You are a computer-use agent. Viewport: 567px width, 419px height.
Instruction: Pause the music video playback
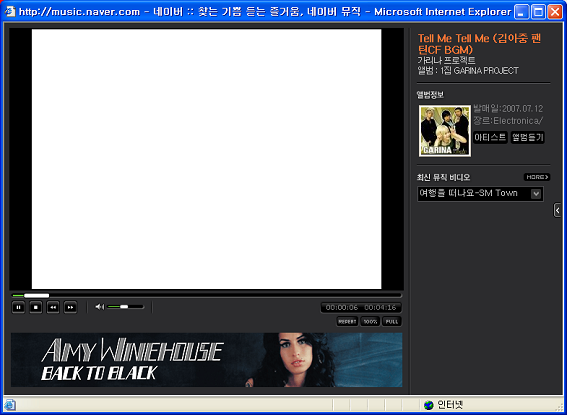[18, 307]
